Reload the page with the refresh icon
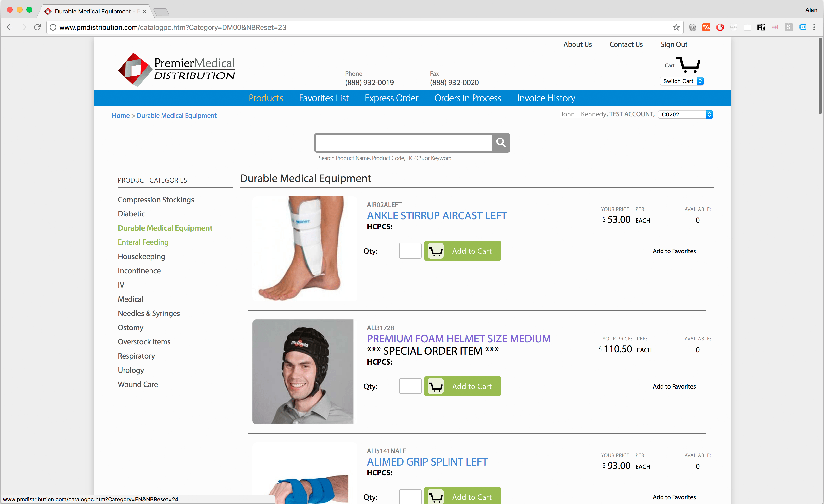The height and width of the screenshot is (504, 824). pyautogui.click(x=37, y=27)
